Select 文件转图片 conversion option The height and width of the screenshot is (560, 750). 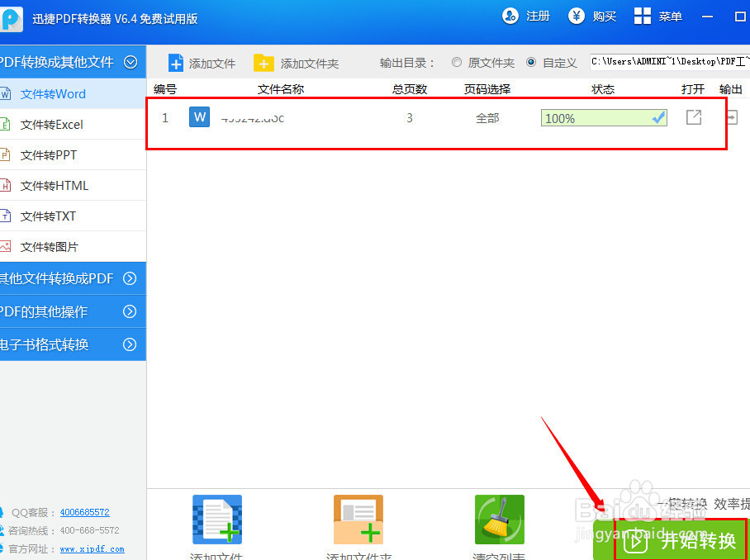tap(73, 247)
